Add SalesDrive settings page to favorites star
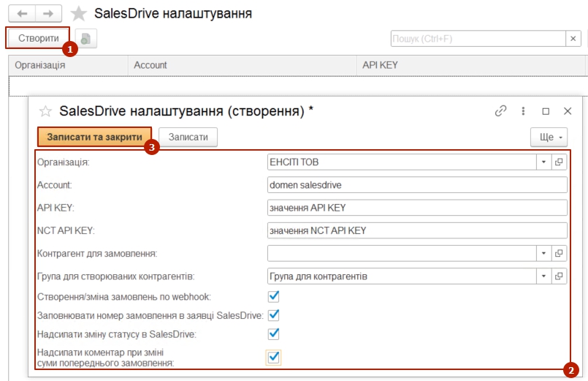 [79, 14]
